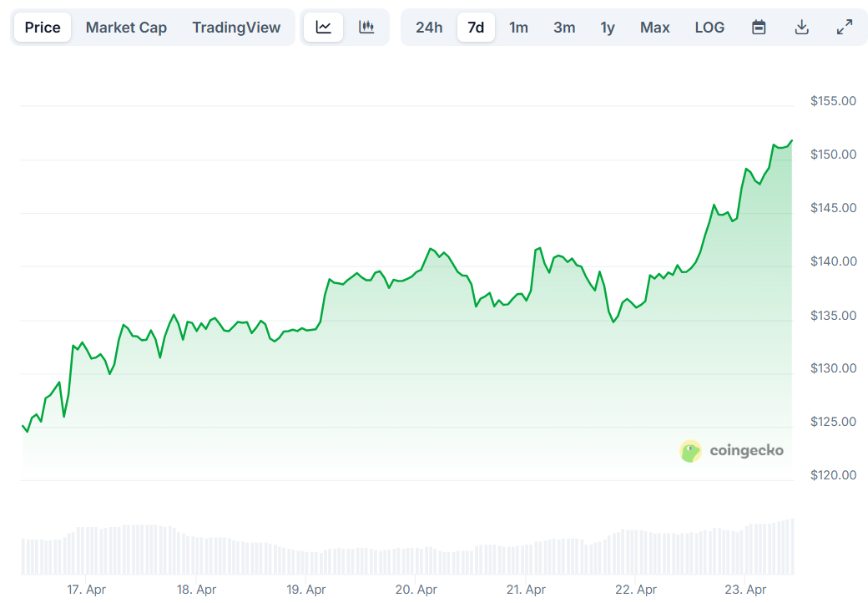Click the CoinGecko logo watermark

click(x=732, y=451)
